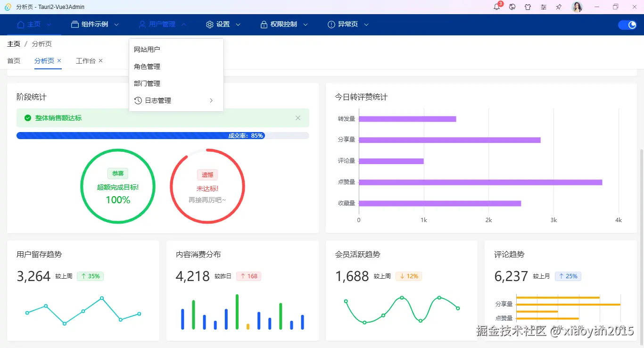Expand the 异常页 dropdown chevron

(x=366, y=25)
